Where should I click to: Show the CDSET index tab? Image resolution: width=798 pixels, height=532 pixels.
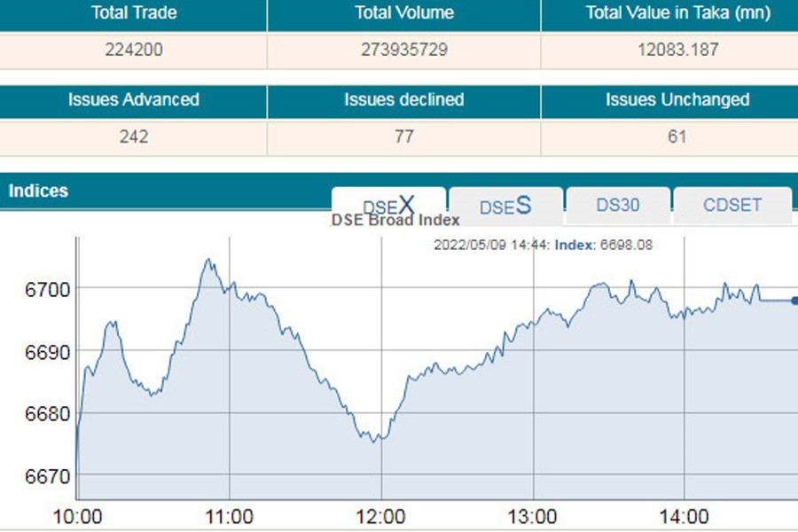pos(731,206)
